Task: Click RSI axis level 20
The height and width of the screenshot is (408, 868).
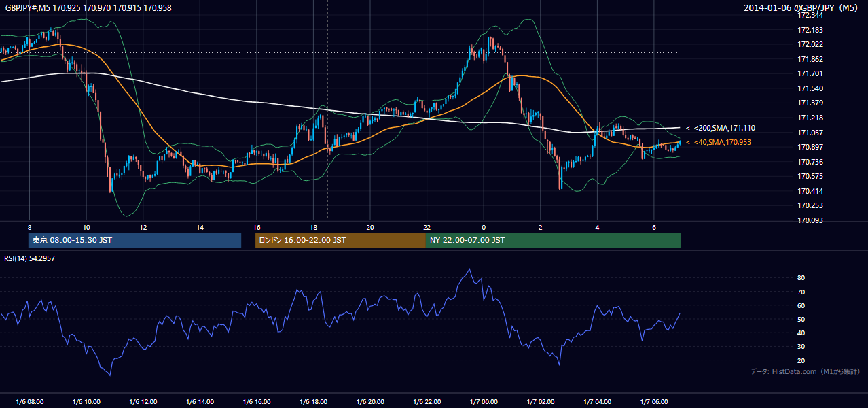Action: tap(801, 360)
